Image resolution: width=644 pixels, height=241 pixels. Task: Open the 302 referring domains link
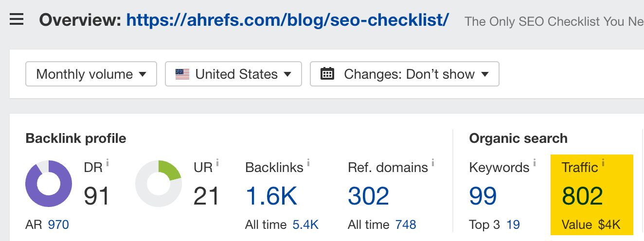coord(368,196)
